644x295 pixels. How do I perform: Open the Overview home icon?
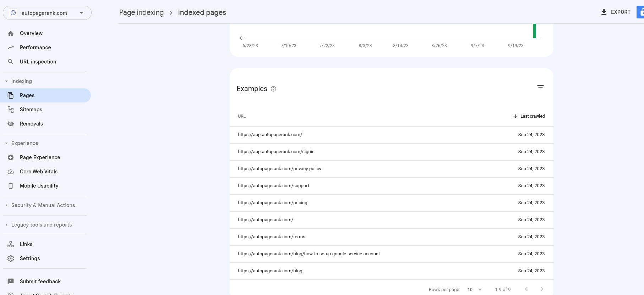11,33
